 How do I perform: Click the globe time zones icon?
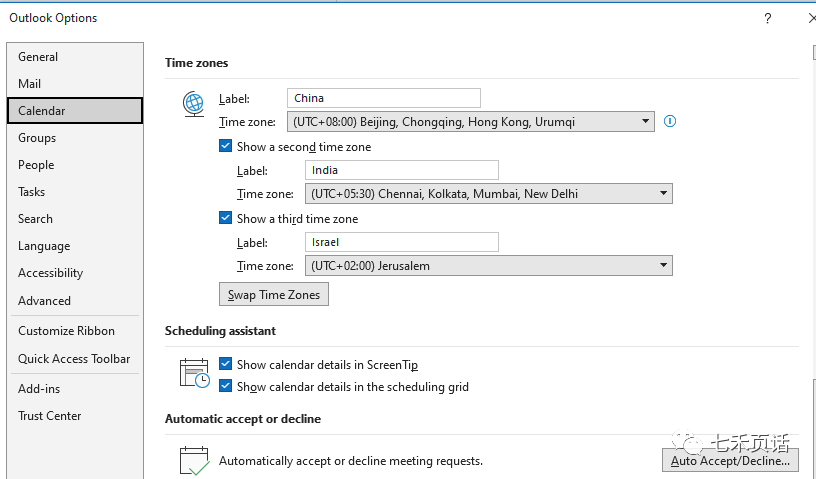click(193, 104)
